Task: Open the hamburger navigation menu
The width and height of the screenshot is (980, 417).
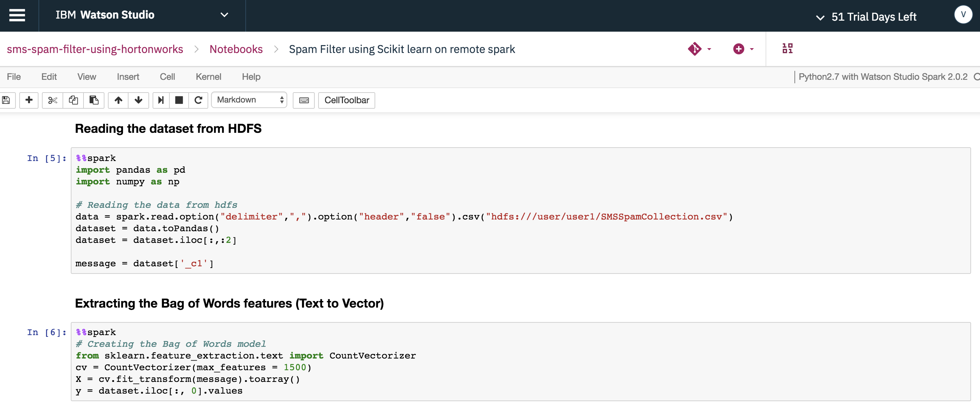Action: tap(17, 15)
